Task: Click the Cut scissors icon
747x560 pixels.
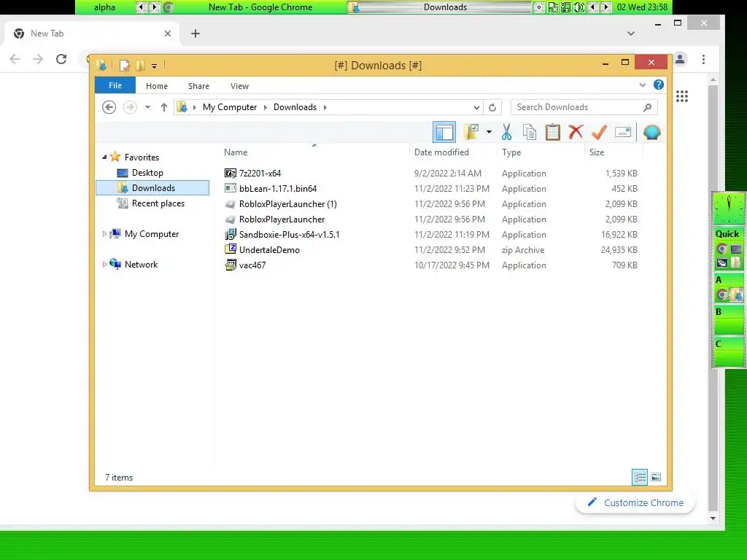Action: click(x=506, y=132)
